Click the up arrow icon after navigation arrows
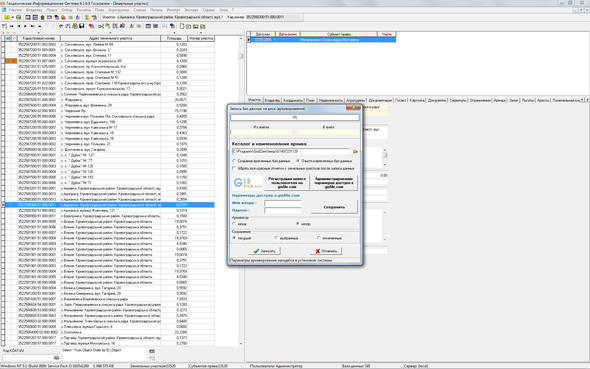590x369 pixels. tap(40, 26)
